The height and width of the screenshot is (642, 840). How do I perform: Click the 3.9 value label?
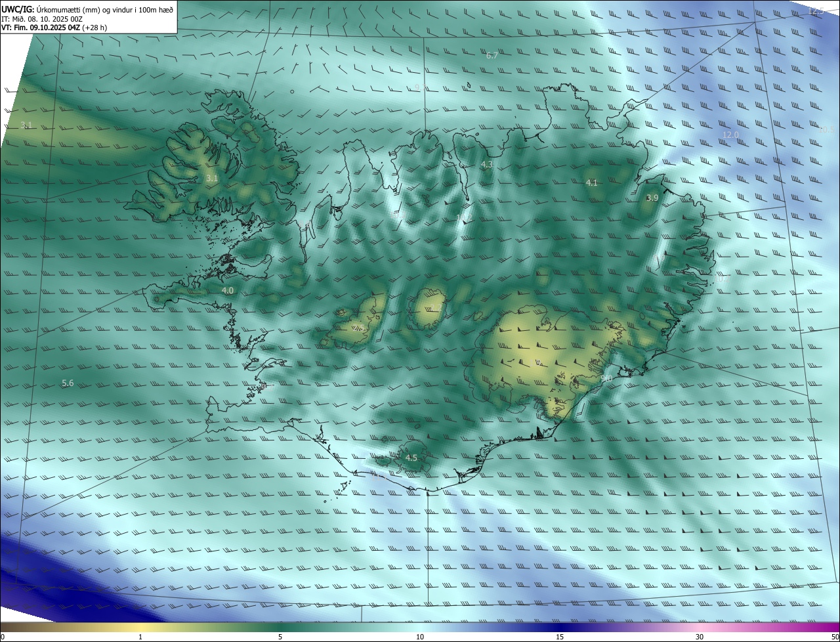point(652,198)
